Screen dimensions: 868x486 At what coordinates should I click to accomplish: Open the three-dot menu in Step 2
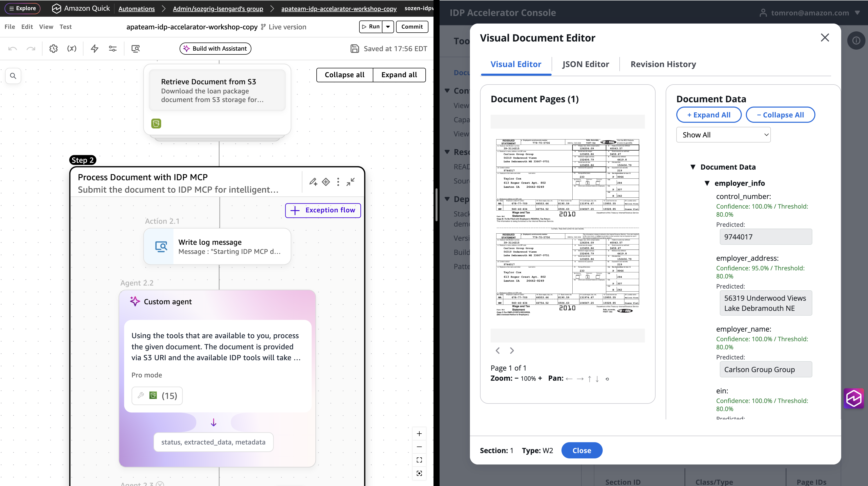(338, 182)
